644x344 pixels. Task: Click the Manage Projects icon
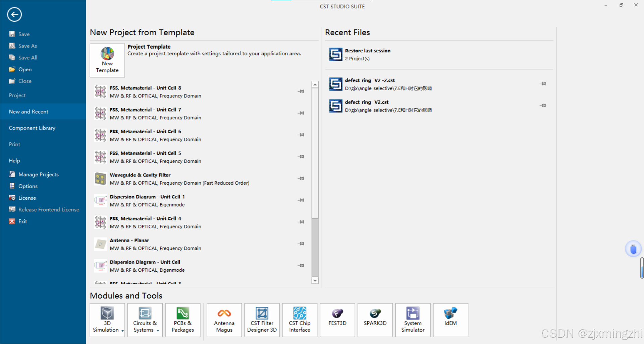(x=12, y=174)
